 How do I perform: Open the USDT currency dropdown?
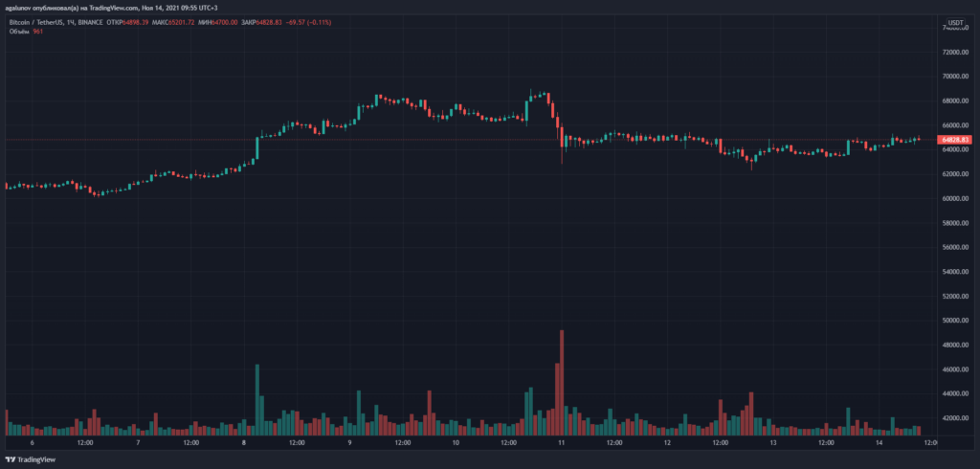[x=955, y=21]
